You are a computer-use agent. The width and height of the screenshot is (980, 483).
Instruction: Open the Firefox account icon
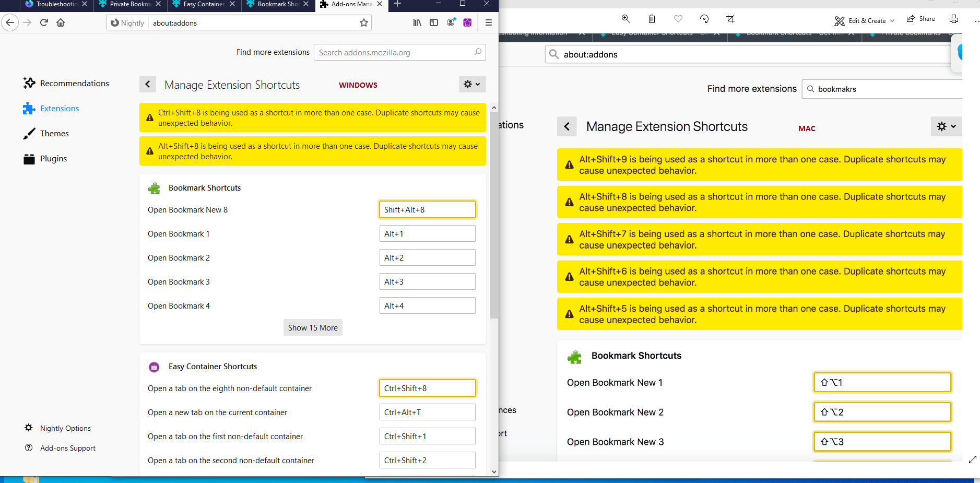[x=451, y=22]
